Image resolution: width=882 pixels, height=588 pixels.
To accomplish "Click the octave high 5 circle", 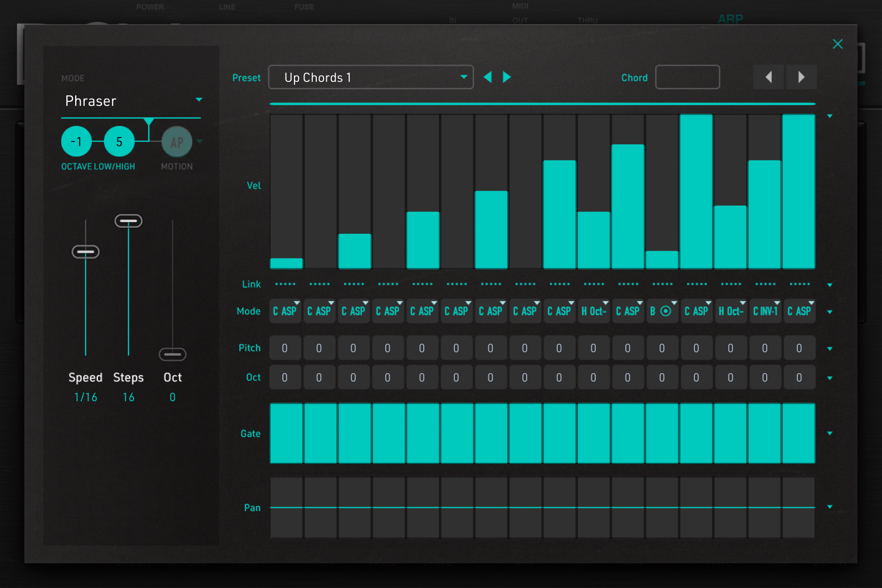I will coord(119,142).
